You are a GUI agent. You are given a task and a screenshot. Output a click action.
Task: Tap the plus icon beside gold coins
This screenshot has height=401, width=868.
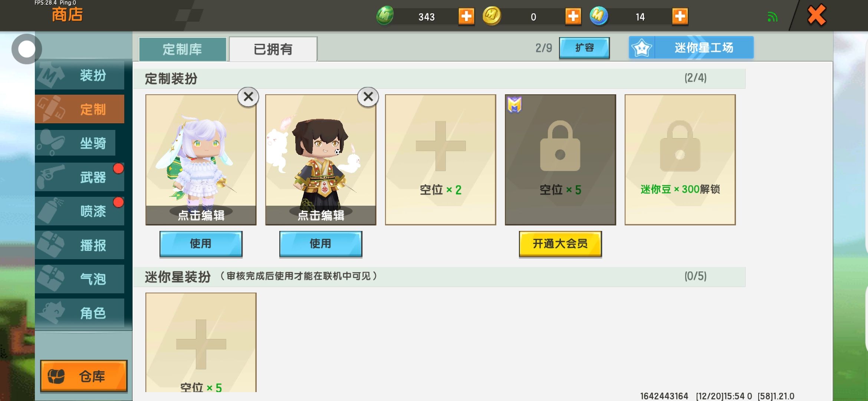[x=573, y=16]
